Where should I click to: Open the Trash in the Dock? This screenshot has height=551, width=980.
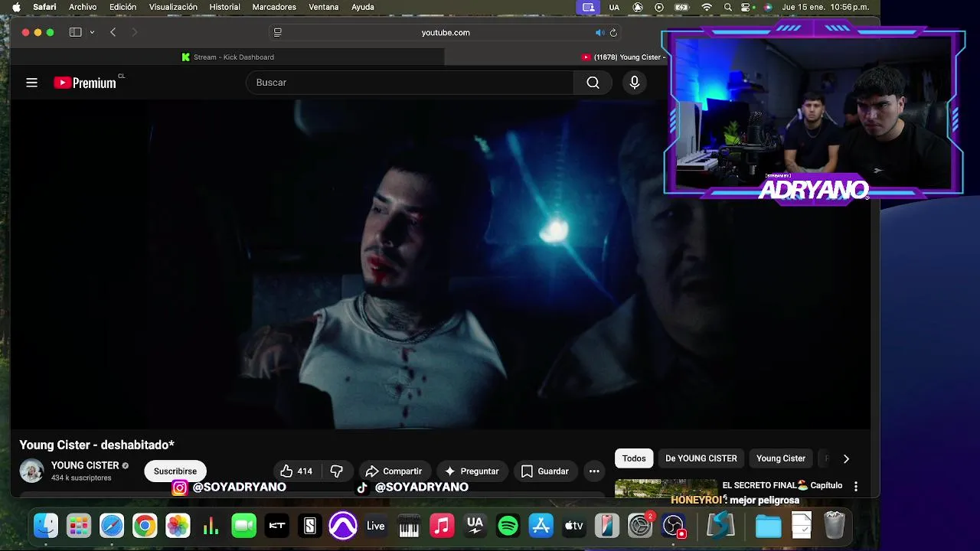pyautogui.click(x=835, y=526)
